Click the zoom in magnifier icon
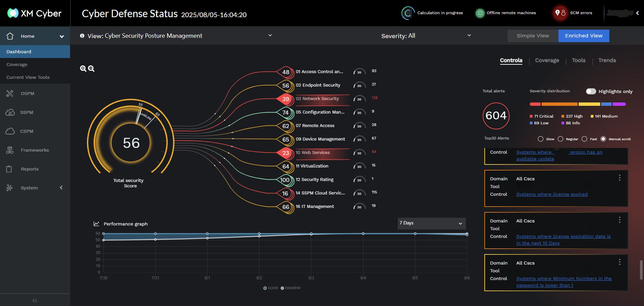This screenshot has height=306, width=644. (x=83, y=68)
